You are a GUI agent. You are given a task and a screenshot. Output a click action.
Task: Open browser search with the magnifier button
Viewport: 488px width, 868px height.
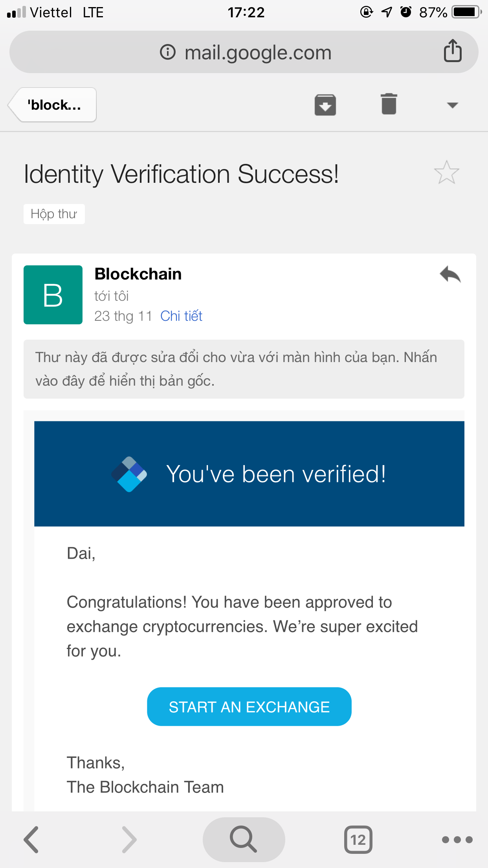pos(244,839)
